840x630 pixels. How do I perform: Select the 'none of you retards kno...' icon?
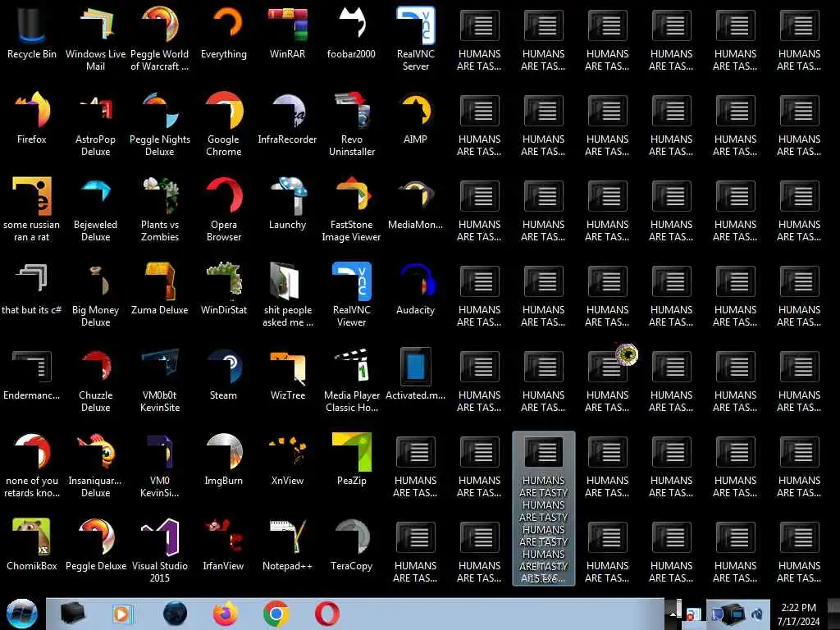[32, 464]
